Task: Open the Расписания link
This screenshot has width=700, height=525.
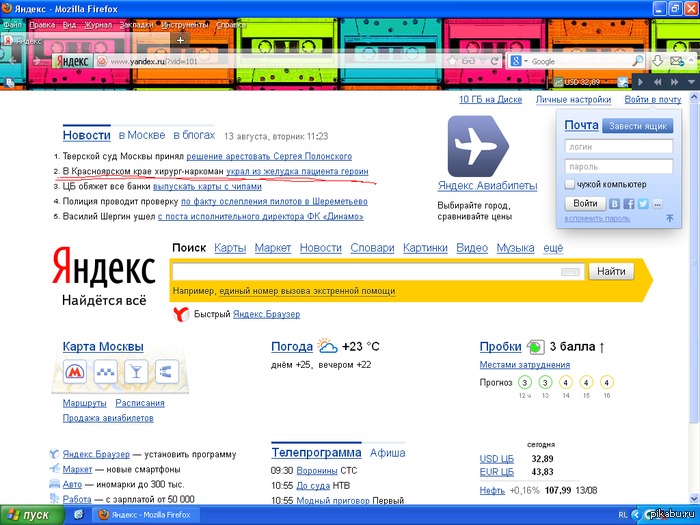Action: tap(140, 403)
